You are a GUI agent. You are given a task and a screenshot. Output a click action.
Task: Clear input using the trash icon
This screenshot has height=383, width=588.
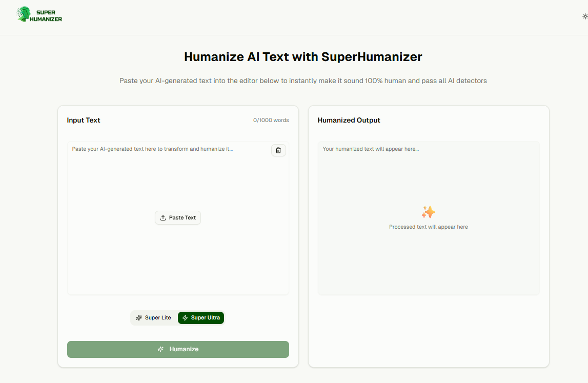coord(278,150)
